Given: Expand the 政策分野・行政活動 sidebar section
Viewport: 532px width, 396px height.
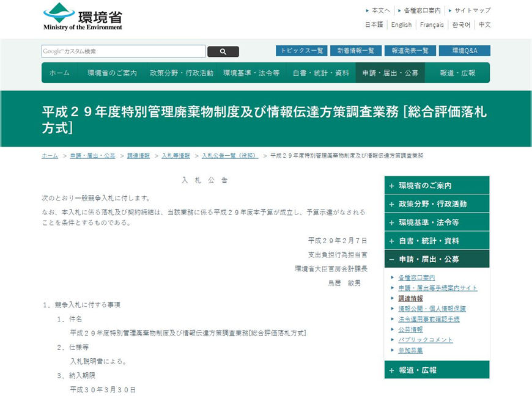Looking at the screenshot, I should pyautogui.click(x=437, y=204).
